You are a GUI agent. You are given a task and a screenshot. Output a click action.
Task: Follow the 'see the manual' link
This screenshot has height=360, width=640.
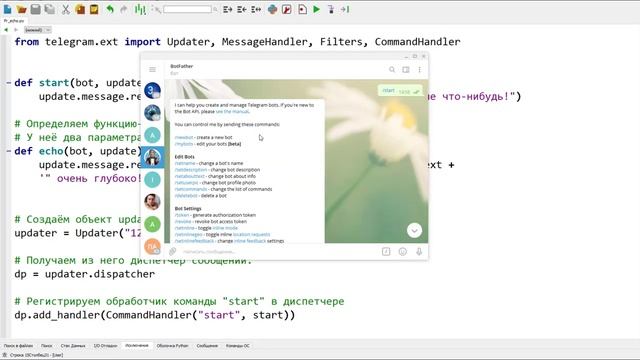point(232,111)
